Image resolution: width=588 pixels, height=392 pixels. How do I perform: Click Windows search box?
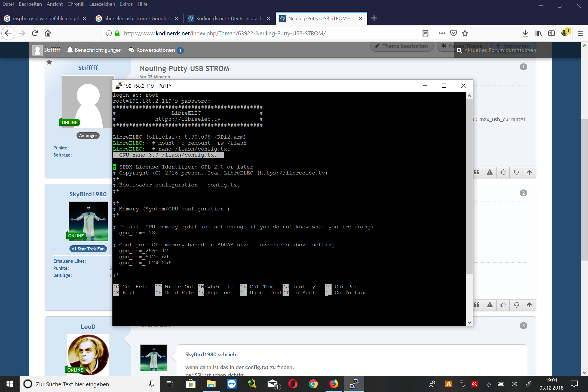[90, 384]
